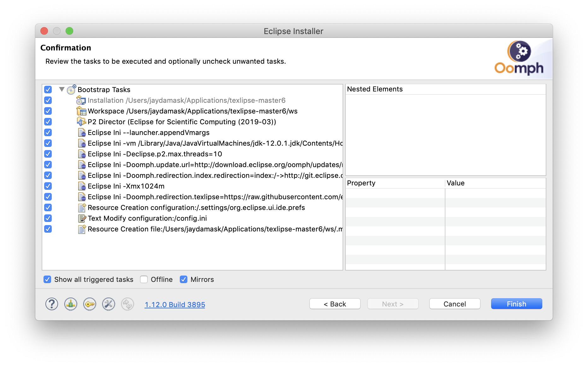Select the Installation texlipse-master6 row
This screenshot has height=367, width=588.
186,100
